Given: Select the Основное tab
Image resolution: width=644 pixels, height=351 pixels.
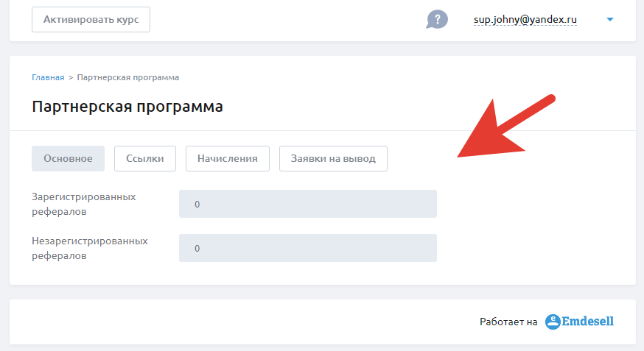Looking at the screenshot, I should [69, 158].
